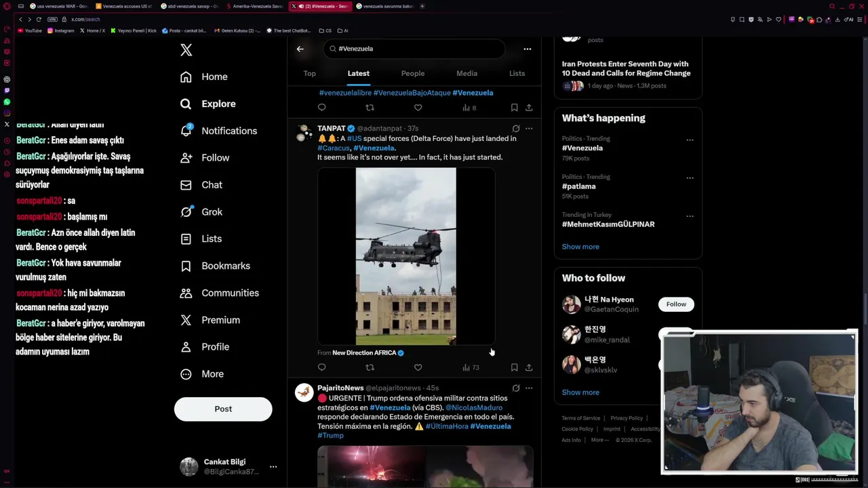Open WhatsApp in Opera sidebar
Viewport: 868px width, 488px height.
click(x=7, y=102)
